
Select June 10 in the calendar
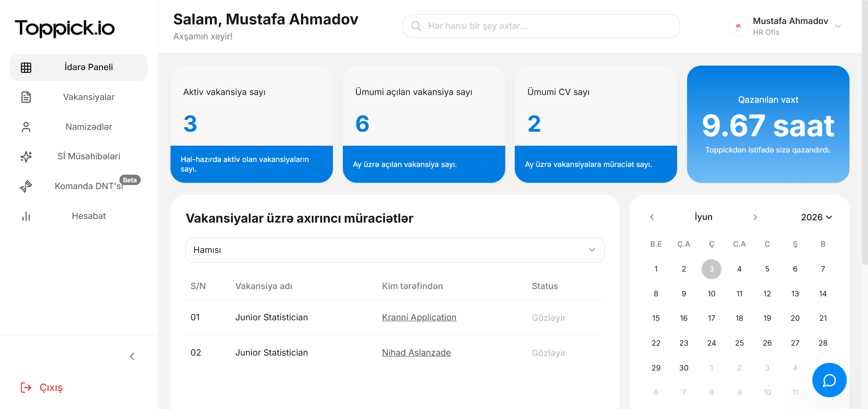711,294
